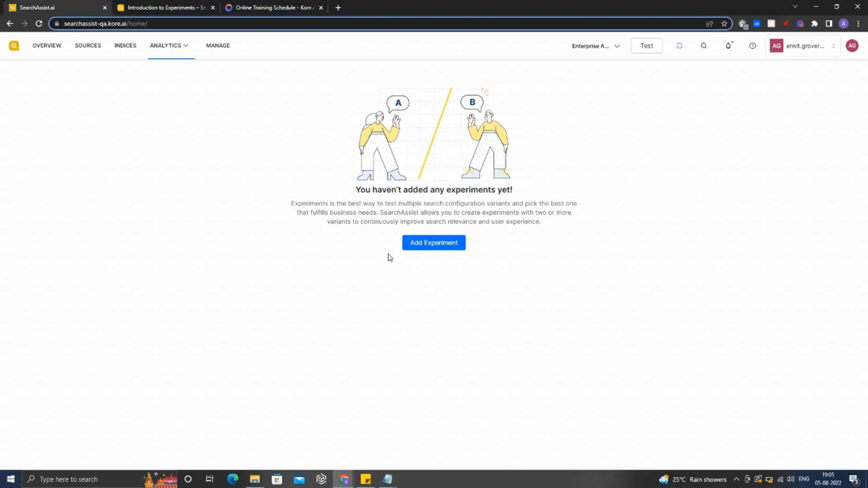
Task: Click the round AG profile avatar
Action: point(852,46)
